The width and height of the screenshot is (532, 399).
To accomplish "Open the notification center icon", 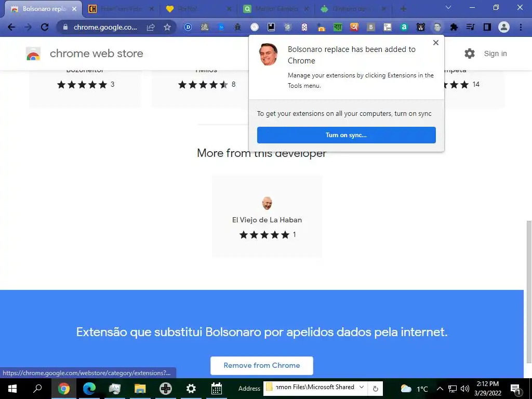I will (x=516, y=389).
